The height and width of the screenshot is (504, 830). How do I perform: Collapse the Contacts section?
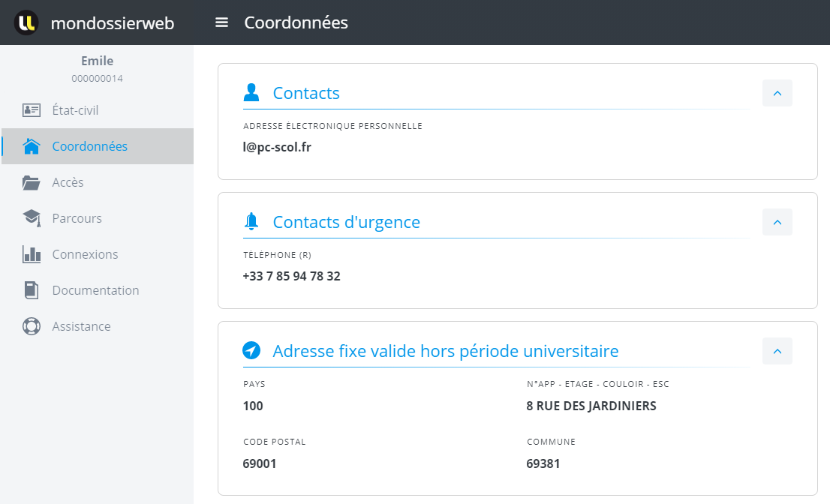pyautogui.click(x=777, y=93)
